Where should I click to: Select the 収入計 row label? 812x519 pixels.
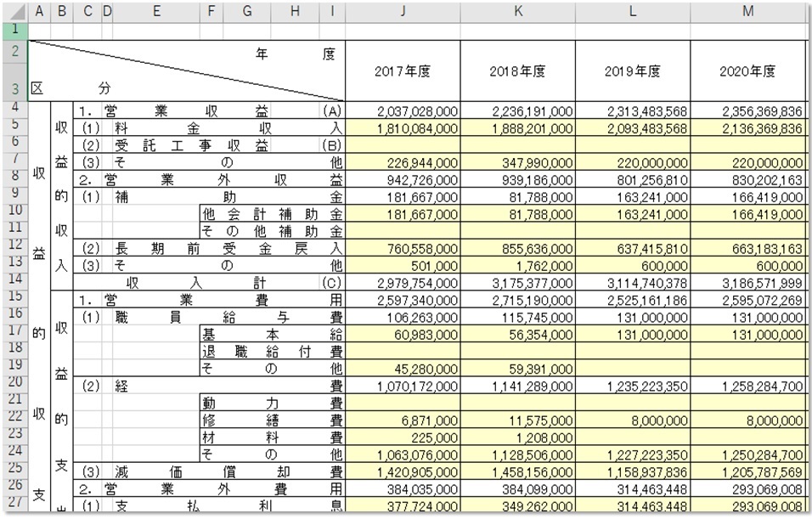pos(209,283)
